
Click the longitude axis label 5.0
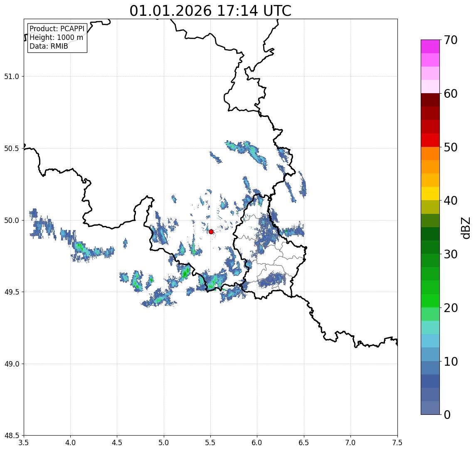click(164, 442)
